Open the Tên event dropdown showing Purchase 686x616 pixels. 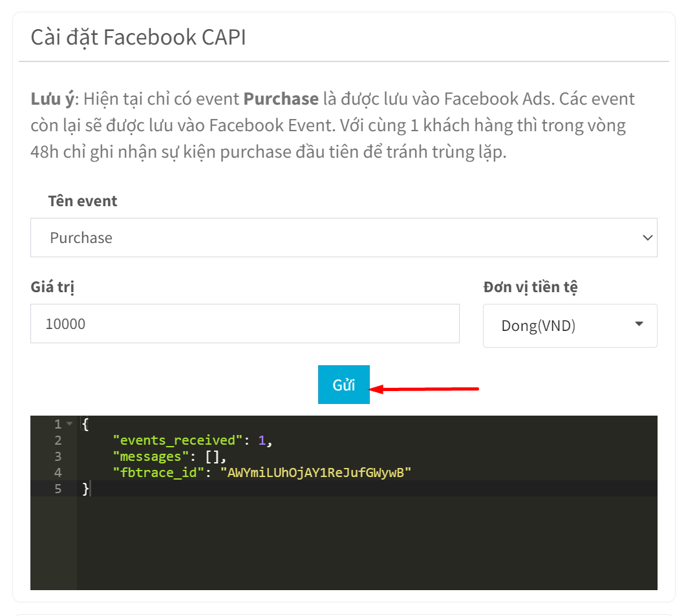coord(343,238)
